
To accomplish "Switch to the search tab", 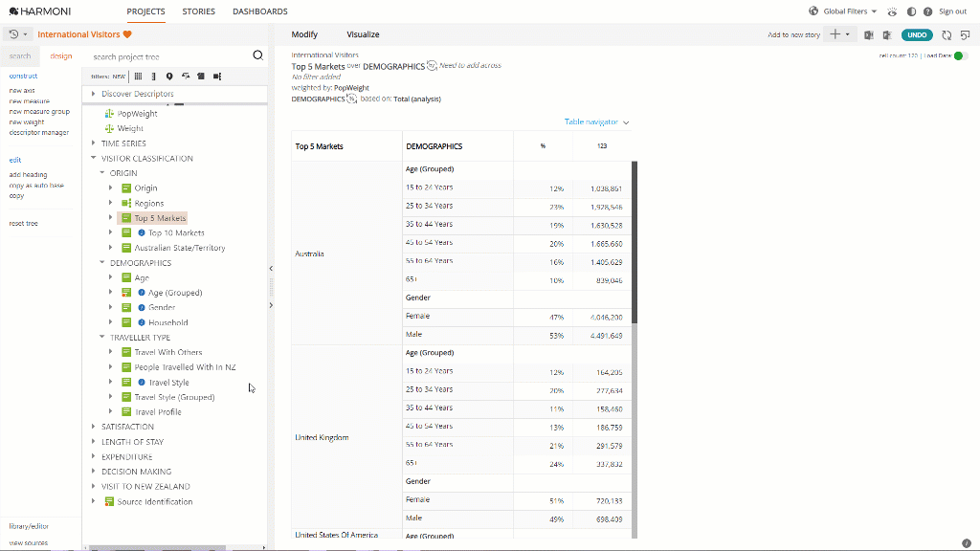I will [x=20, y=56].
